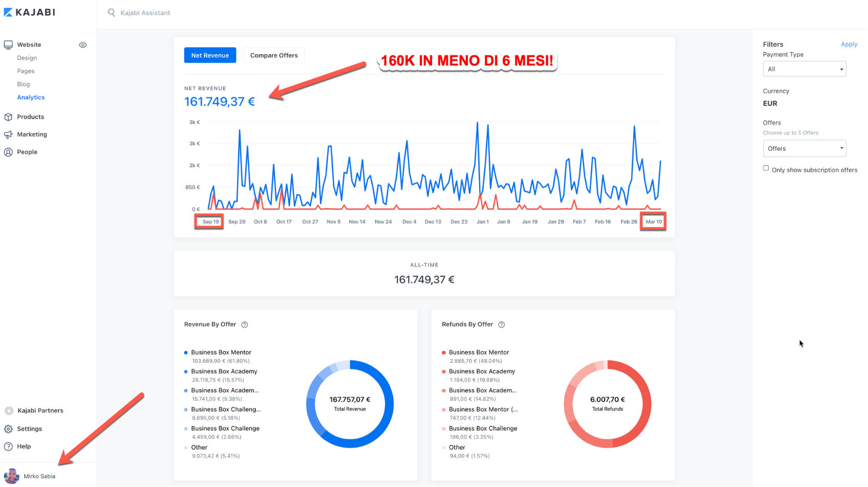Click the Kajabi Partners icon
868x487 pixels.
(9, 411)
